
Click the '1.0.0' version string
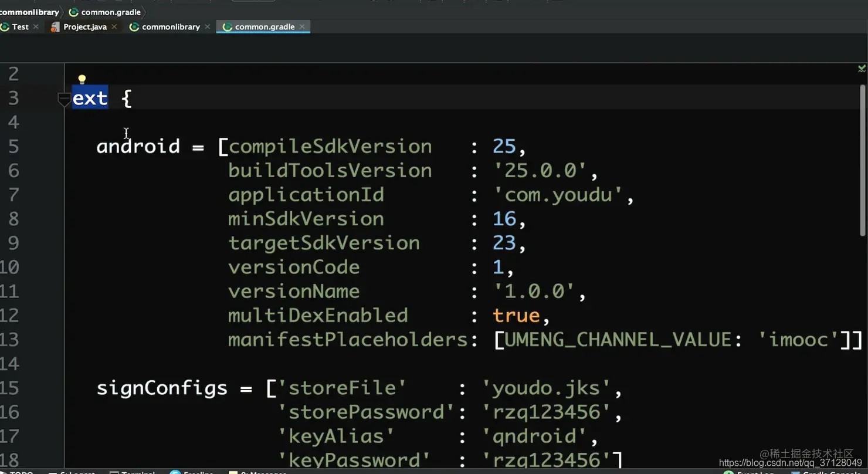click(x=533, y=291)
